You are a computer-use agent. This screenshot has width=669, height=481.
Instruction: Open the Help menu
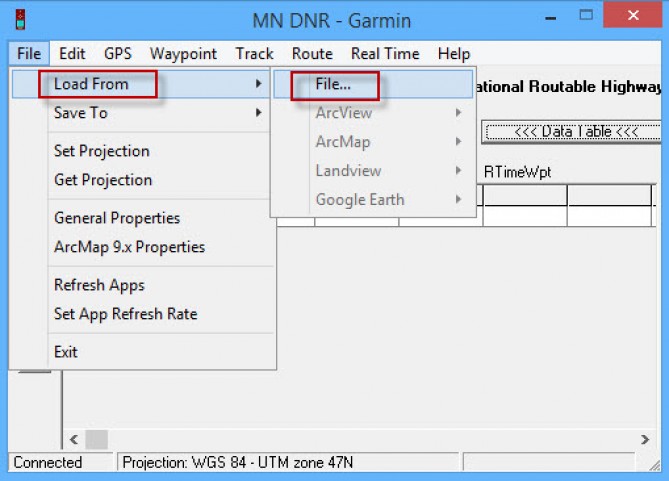[454, 54]
